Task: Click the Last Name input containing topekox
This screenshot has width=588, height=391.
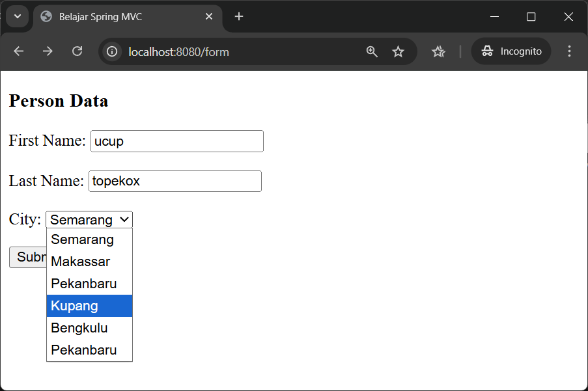Action: coord(175,181)
